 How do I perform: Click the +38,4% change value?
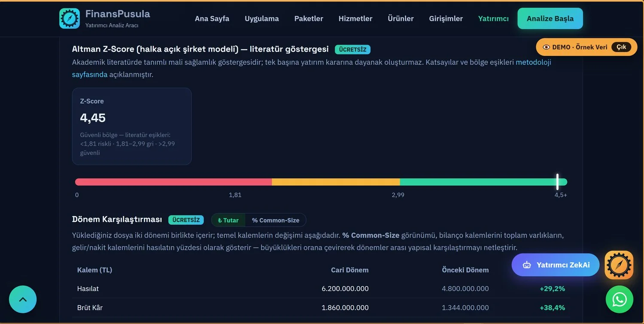click(553, 308)
